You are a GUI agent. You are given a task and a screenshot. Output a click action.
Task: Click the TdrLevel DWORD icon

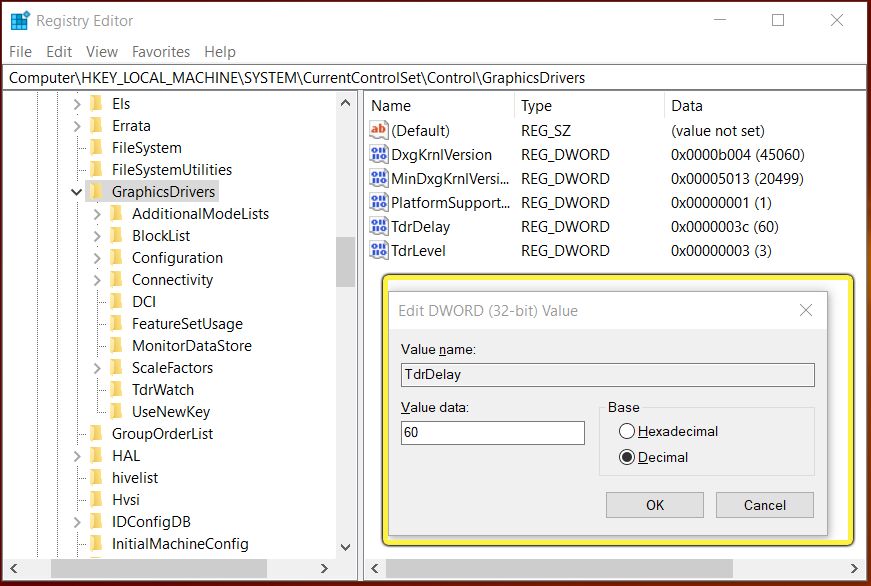tap(378, 250)
